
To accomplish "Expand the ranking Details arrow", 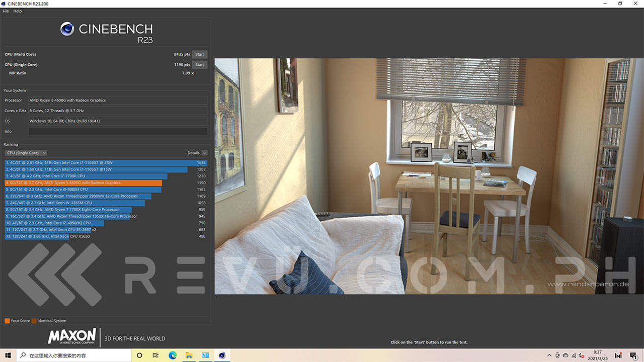I will click(x=204, y=153).
